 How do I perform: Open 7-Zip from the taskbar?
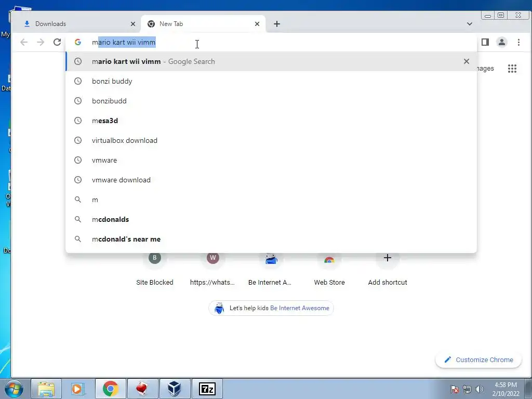point(207,389)
